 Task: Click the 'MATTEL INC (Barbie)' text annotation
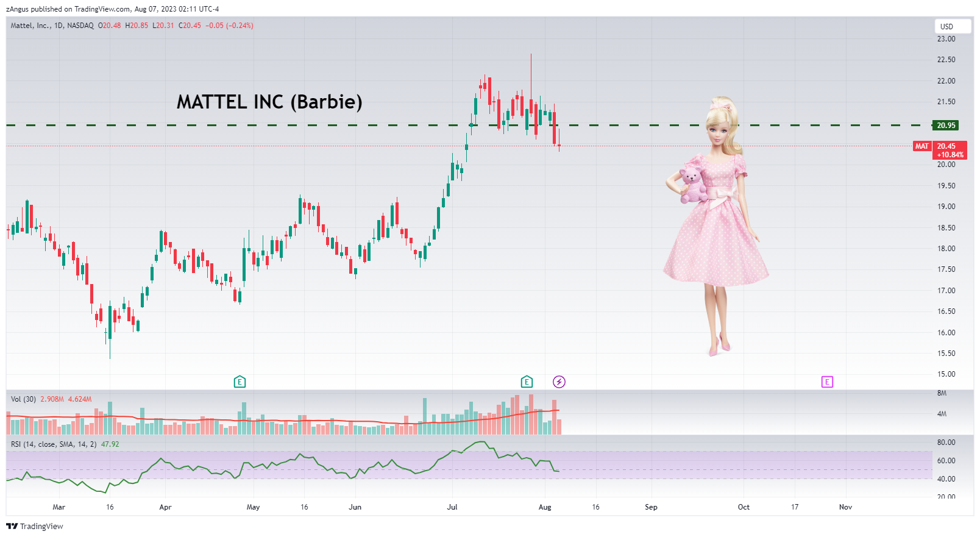tap(269, 102)
